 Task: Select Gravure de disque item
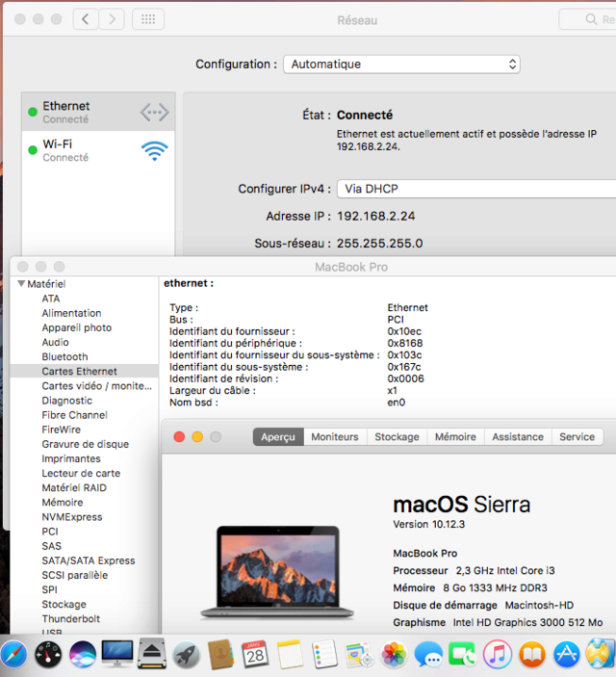click(x=86, y=445)
